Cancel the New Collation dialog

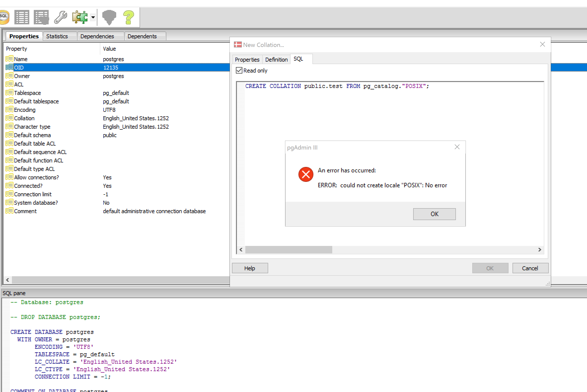(530, 268)
